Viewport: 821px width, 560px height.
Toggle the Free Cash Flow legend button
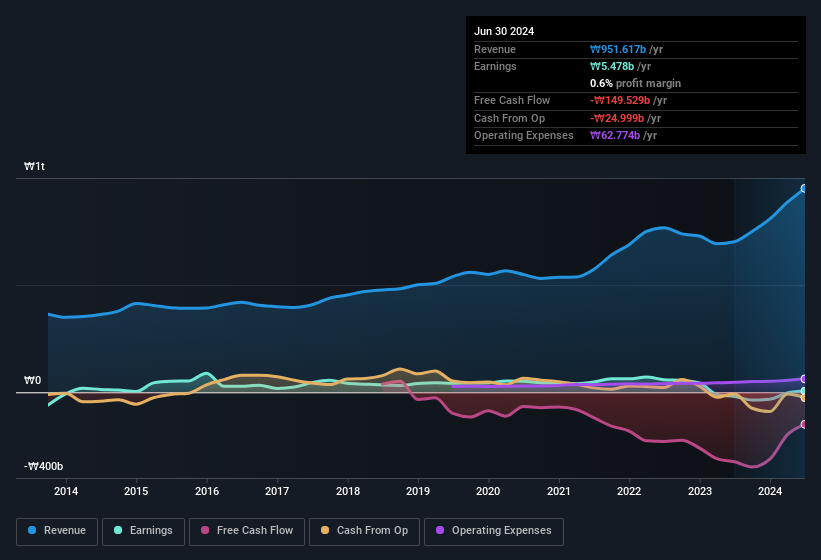click(247, 531)
